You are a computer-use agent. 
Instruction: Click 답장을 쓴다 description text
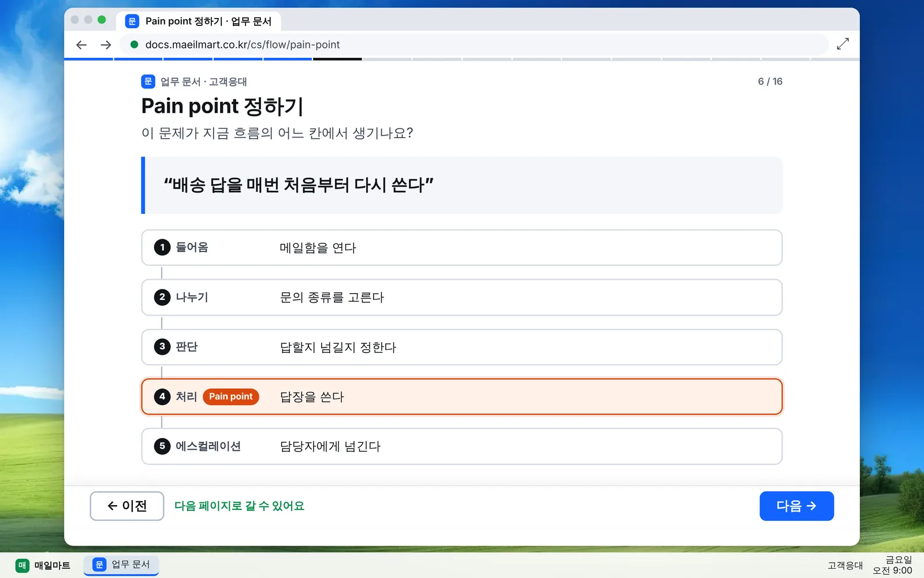point(312,397)
